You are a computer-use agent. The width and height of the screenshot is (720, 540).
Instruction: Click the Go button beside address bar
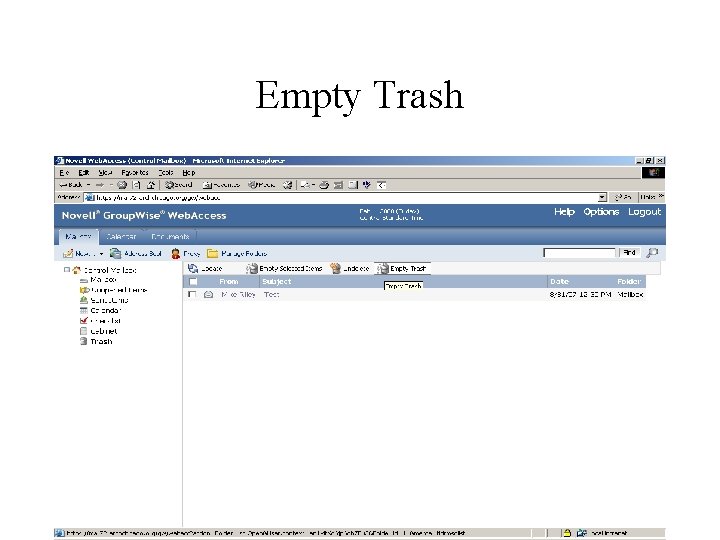click(x=623, y=197)
